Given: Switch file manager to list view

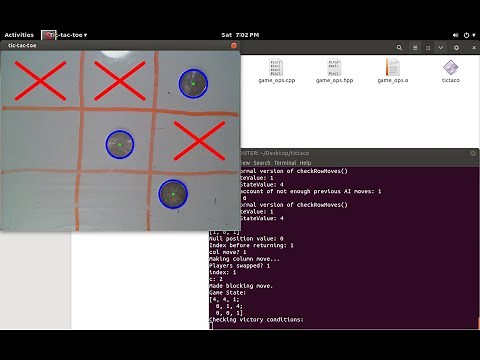Looking at the screenshot, I should 415,48.
